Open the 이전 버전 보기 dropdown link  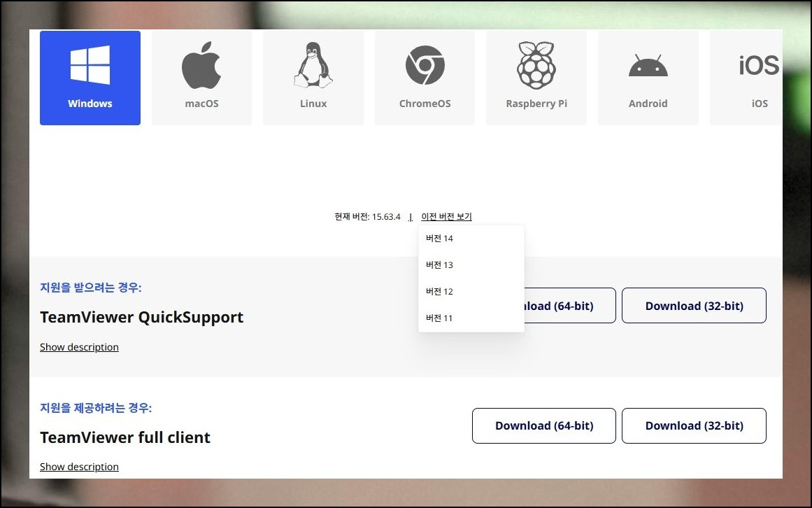point(446,216)
